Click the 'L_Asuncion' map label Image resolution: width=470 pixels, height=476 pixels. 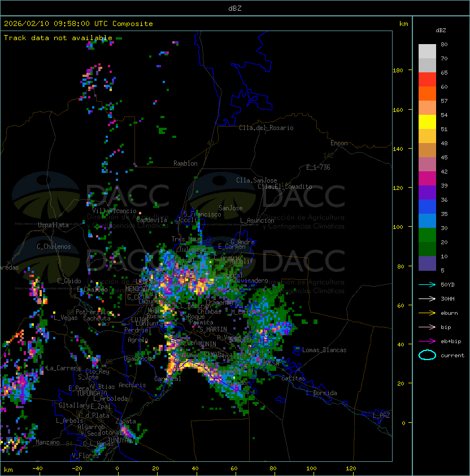[257, 220]
